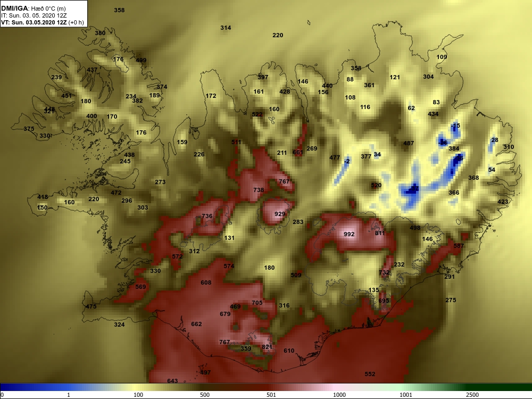Click the 661 value on the map
Image resolution: width=532 pixels, height=399 pixels.
(297, 152)
